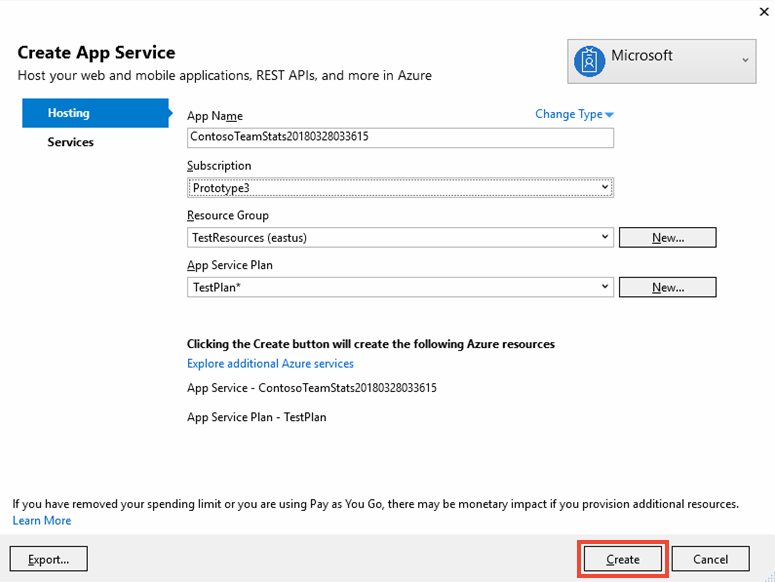Expand the Subscription combo box
Screen dimensions: 775x582
click(x=400, y=188)
